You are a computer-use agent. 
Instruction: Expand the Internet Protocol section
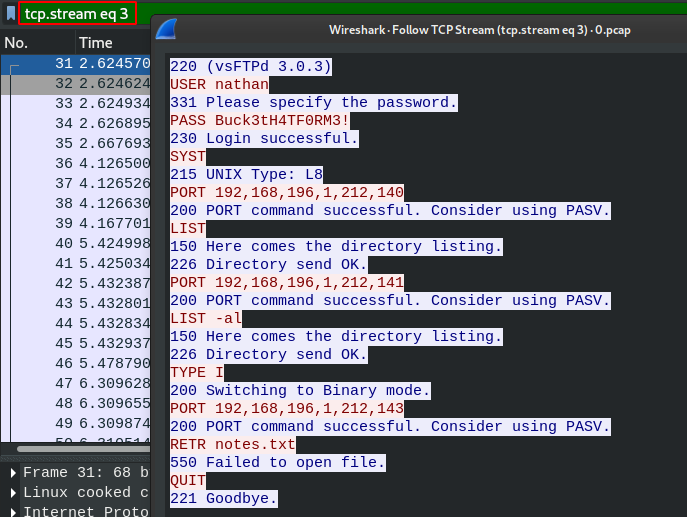point(11,511)
